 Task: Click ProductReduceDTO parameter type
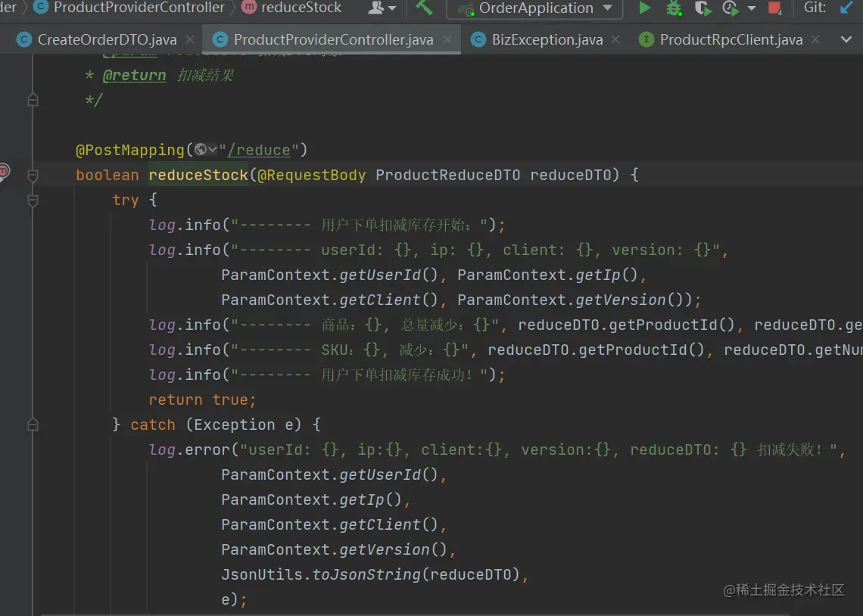tap(447, 176)
